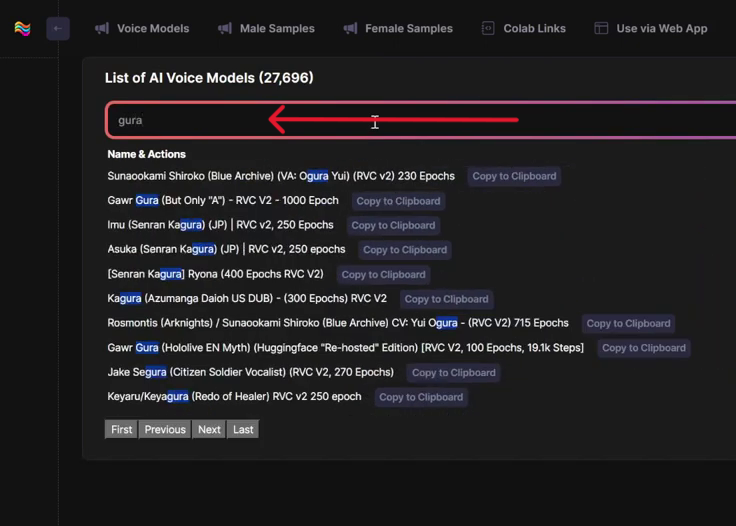The height and width of the screenshot is (526, 736).
Task: Copy Jake Segura model to clipboard
Action: pyautogui.click(x=454, y=373)
